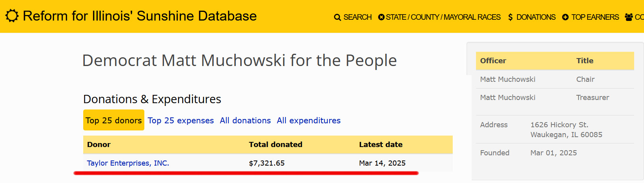This screenshot has width=644, height=183.
Task: Click the Donor column header
Action: [x=99, y=145]
